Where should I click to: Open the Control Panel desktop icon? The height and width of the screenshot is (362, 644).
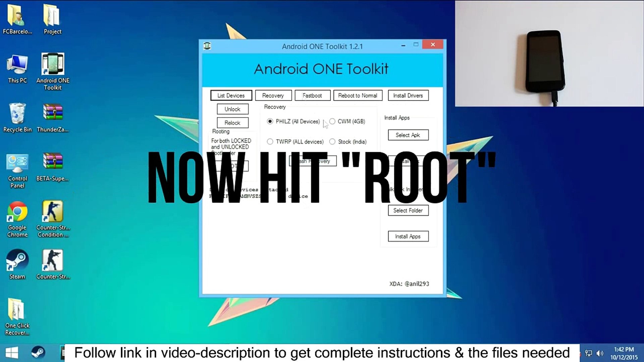point(17,163)
